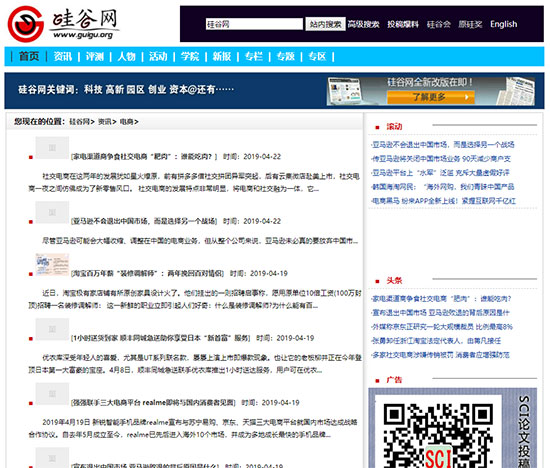The image size is (550, 468).
Task: Click placeholder thumbnail of 家电渠道商 main-list article
Action: tap(52, 148)
